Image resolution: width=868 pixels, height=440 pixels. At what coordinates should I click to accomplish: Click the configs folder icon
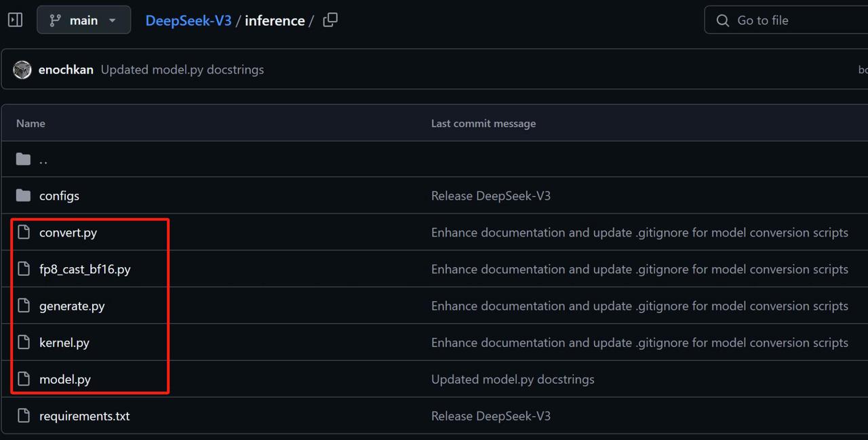pyautogui.click(x=24, y=196)
